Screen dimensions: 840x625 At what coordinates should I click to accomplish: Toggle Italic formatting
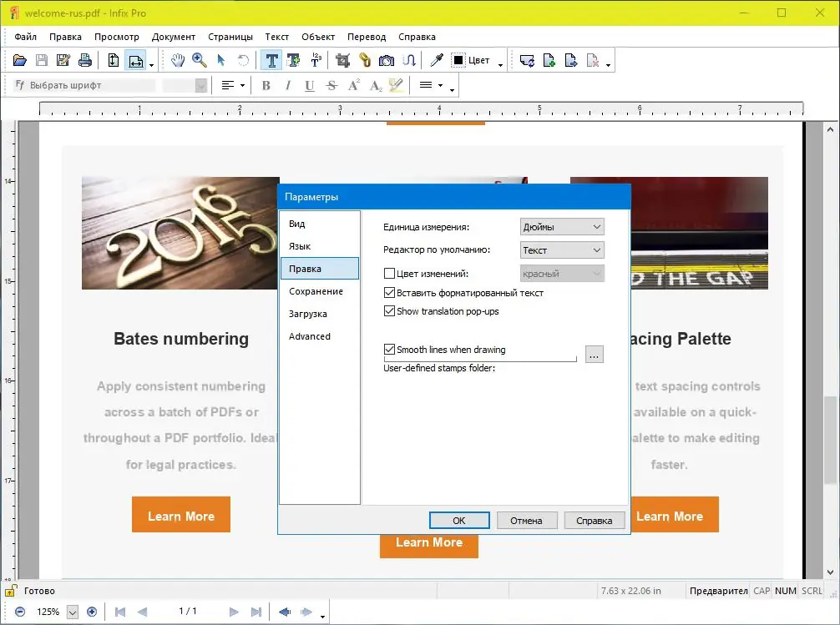coord(288,85)
